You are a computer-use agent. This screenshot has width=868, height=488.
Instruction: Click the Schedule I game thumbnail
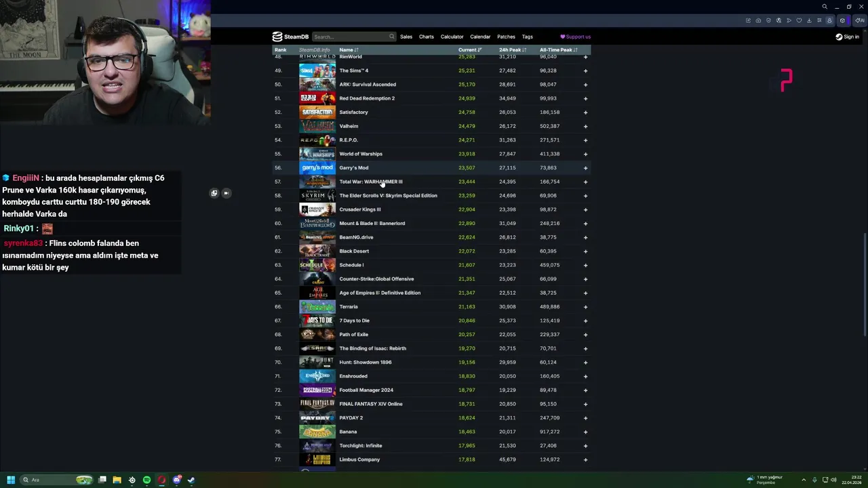[x=317, y=265]
